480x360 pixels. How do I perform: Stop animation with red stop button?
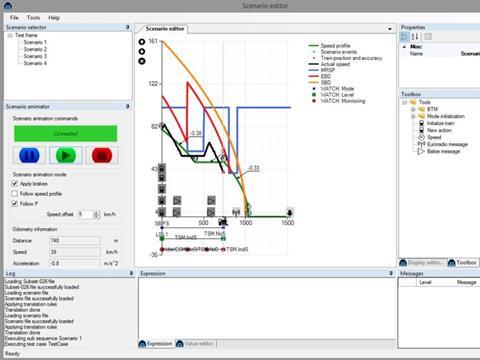click(x=102, y=155)
